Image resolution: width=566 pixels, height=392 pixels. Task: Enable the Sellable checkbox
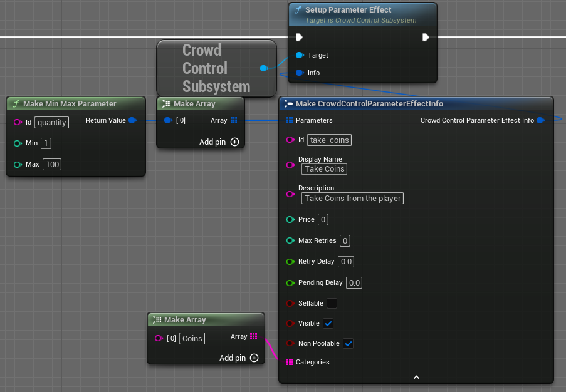[x=332, y=303]
